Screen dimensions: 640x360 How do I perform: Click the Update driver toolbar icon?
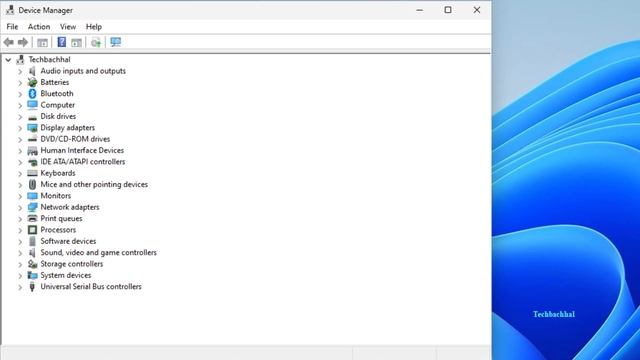click(96, 42)
